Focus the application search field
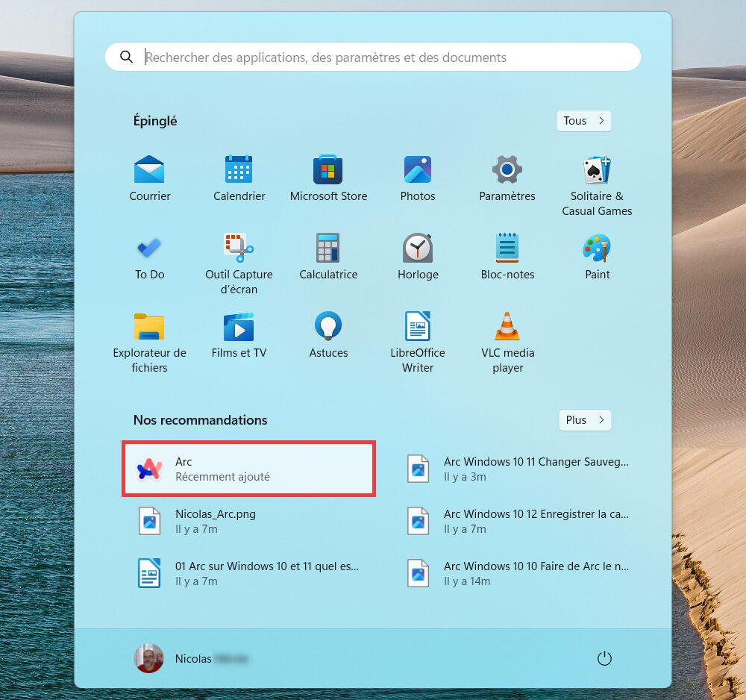The image size is (746, 700). pyautogui.click(x=373, y=57)
